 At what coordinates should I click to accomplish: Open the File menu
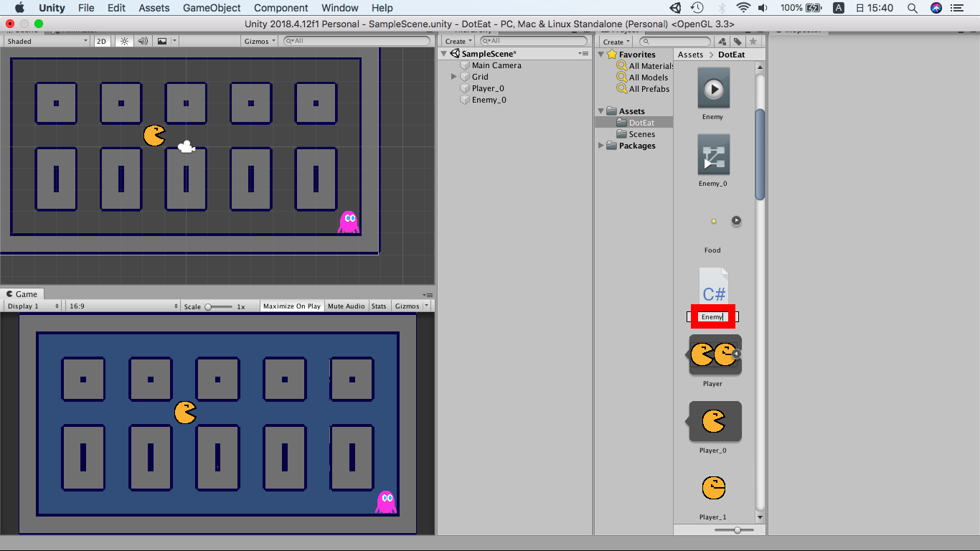click(x=86, y=8)
